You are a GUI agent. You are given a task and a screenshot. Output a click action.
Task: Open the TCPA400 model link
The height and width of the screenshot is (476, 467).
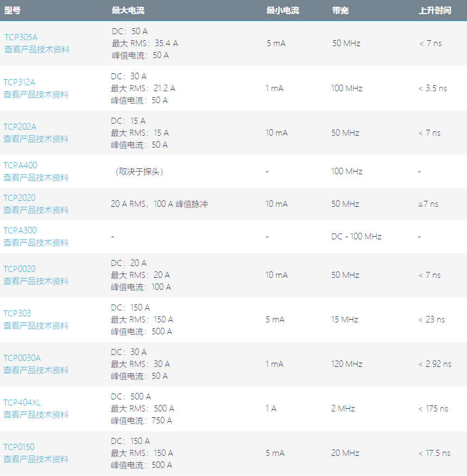[x=20, y=166]
